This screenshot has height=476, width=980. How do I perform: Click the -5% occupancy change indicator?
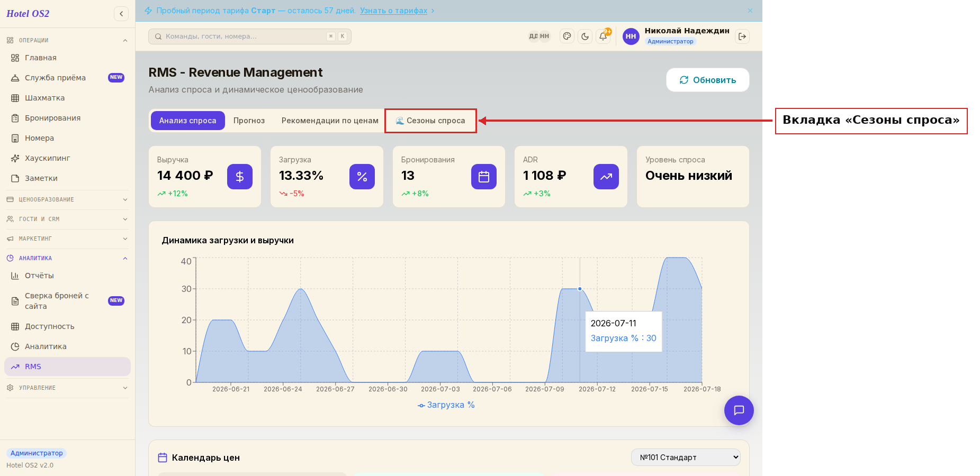292,194
